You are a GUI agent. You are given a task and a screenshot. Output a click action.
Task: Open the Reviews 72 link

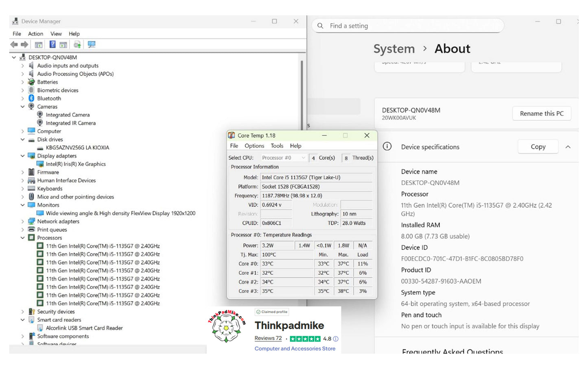(x=268, y=339)
